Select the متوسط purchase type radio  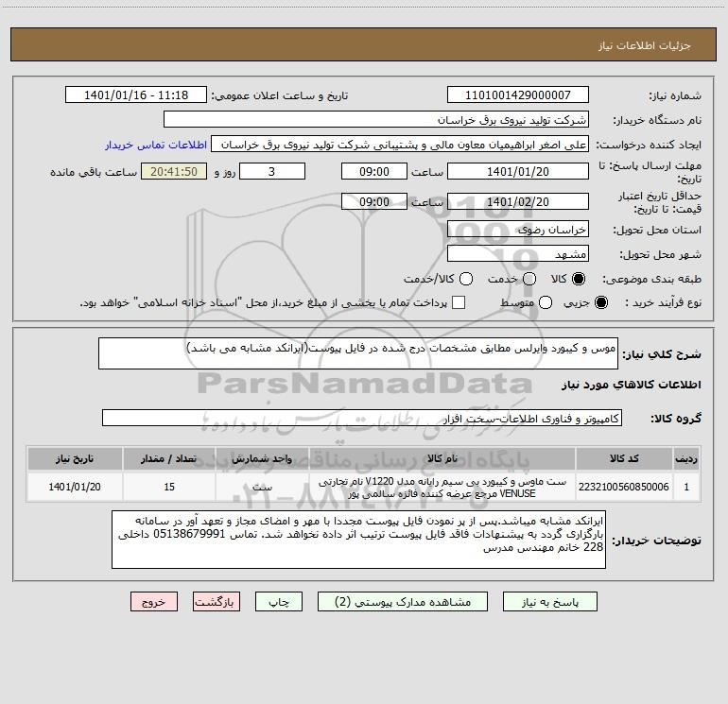[546, 302]
